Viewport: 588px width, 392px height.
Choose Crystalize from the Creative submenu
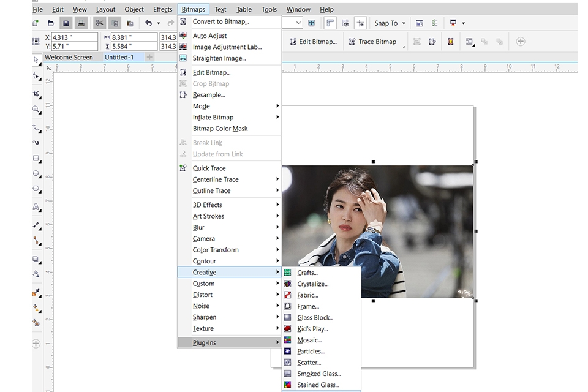[314, 284]
